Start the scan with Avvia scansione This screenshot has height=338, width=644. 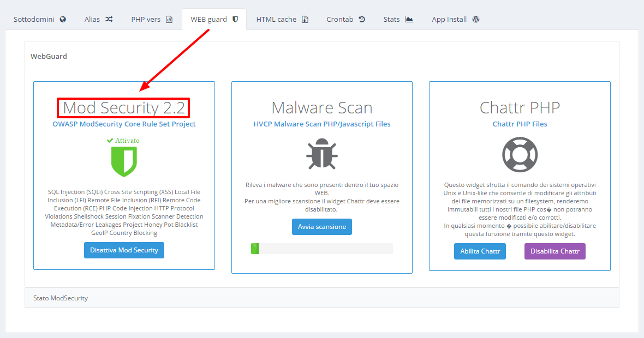[322, 227]
